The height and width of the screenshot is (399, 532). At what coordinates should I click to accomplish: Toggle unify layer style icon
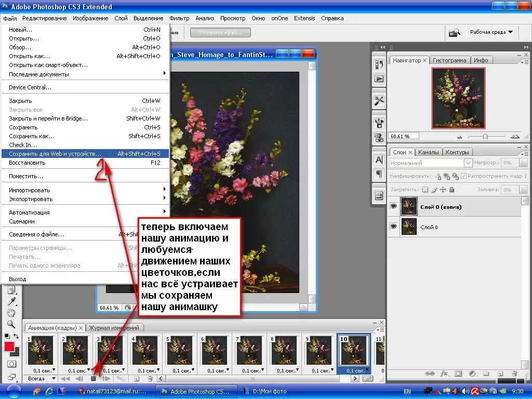point(455,176)
